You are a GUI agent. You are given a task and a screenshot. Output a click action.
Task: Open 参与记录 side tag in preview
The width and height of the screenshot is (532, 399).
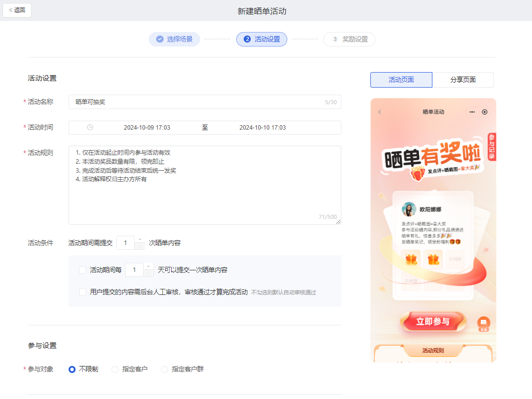coord(491,147)
